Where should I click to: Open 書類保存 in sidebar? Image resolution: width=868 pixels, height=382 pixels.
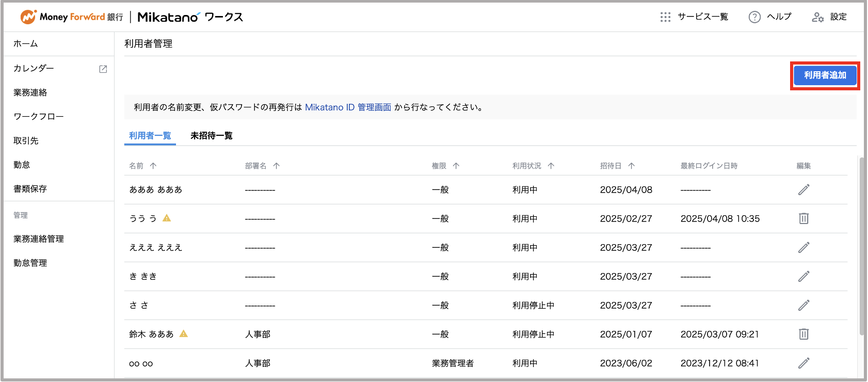(30, 189)
